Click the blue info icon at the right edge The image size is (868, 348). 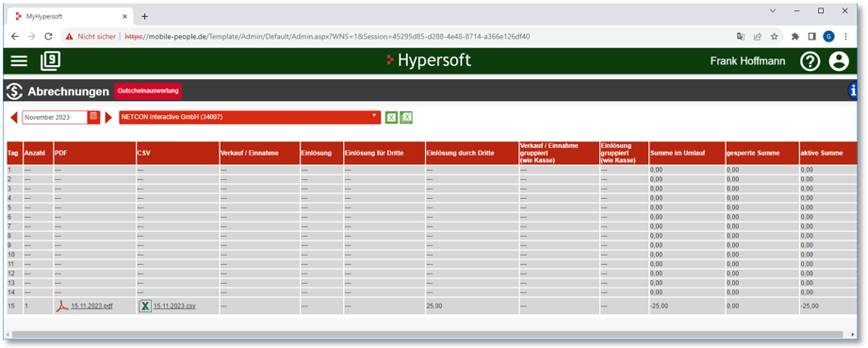[x=854, y=90]
